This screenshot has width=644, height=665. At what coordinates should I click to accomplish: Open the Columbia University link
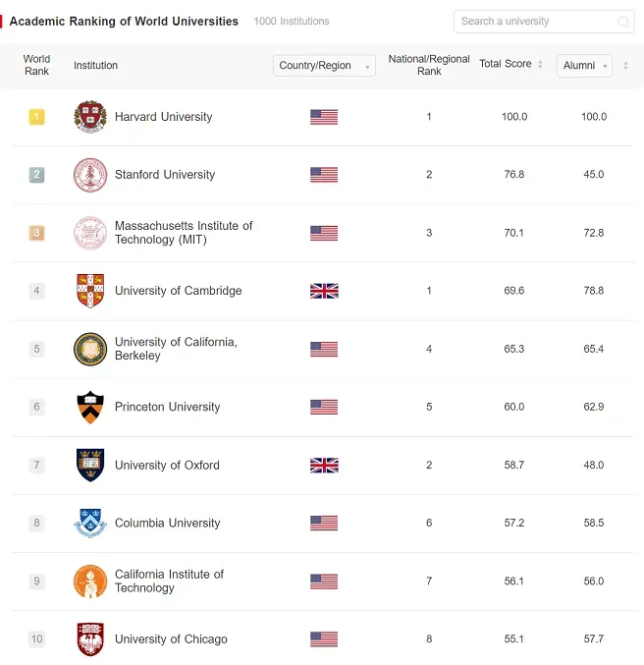(x=168, y=523)
